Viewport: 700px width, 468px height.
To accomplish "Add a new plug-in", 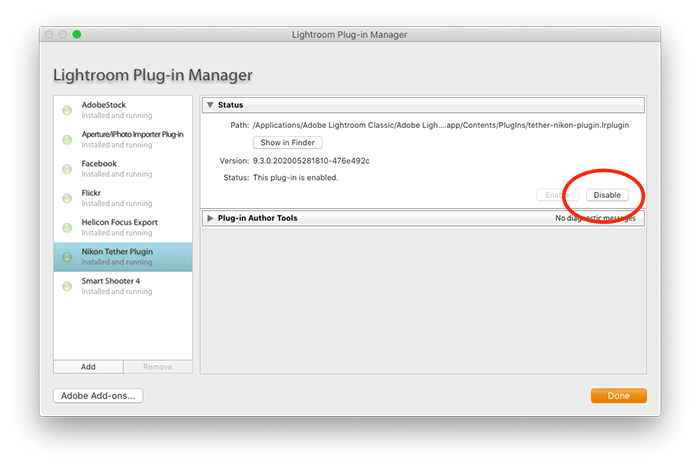I will click(x=88, y=367).
